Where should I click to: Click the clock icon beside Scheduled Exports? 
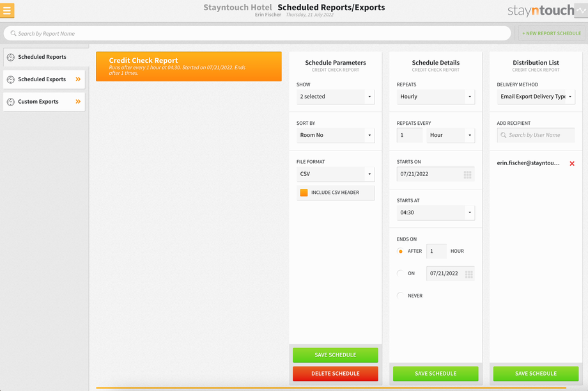[11, 79]
